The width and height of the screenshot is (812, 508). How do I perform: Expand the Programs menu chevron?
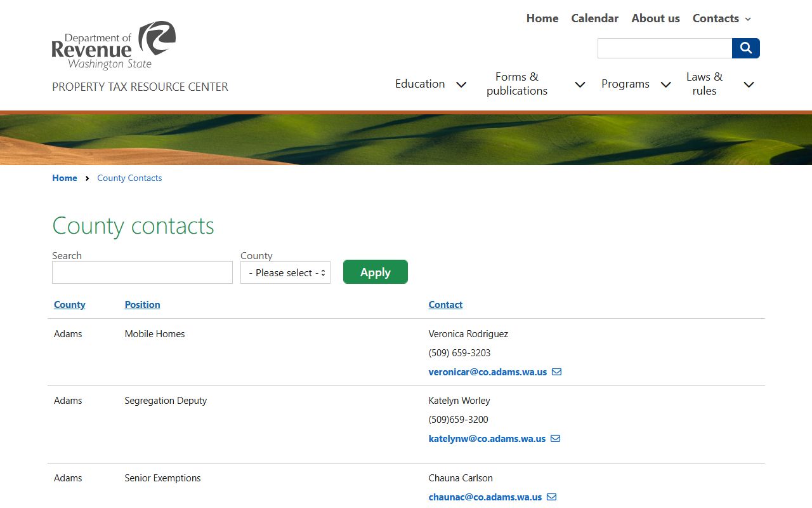click(x=665, y=84)
